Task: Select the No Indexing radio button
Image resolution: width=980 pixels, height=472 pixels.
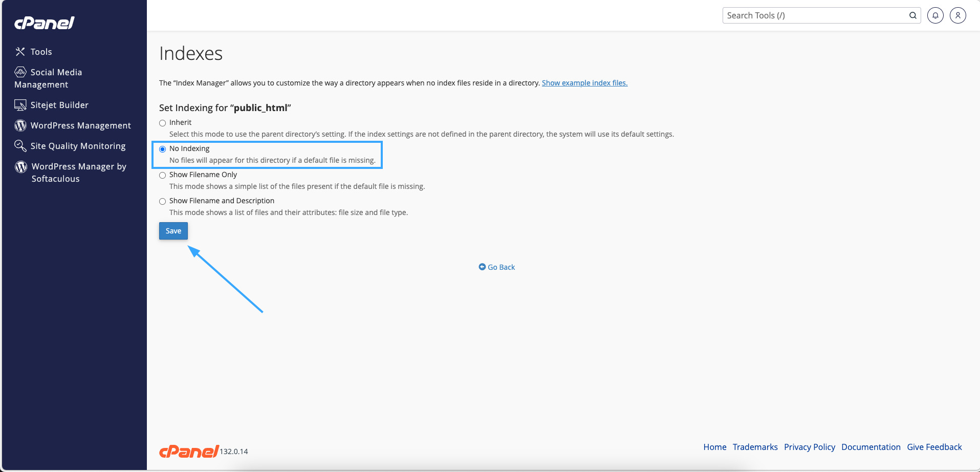Action: pos(163,149)
